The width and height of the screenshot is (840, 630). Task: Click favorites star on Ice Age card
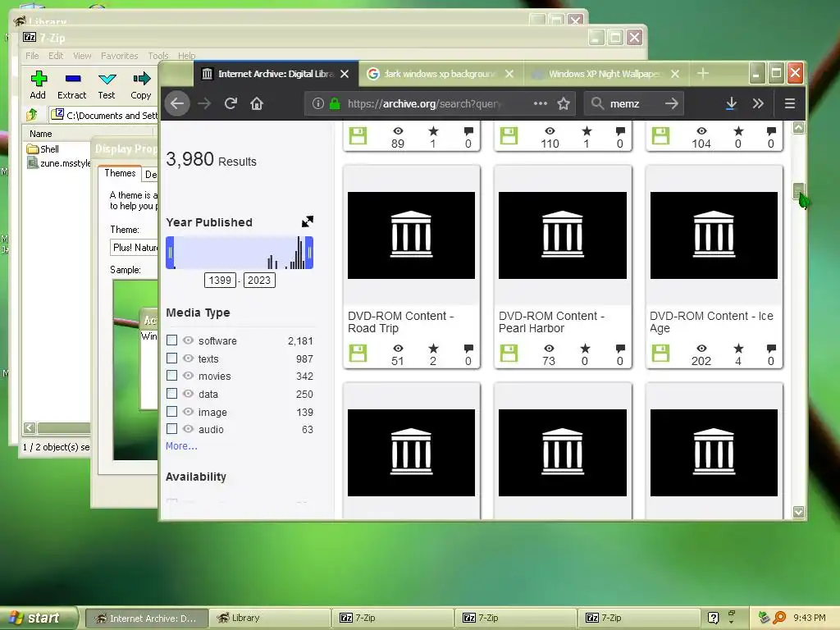pyautogui.click(x=738, y=348)
